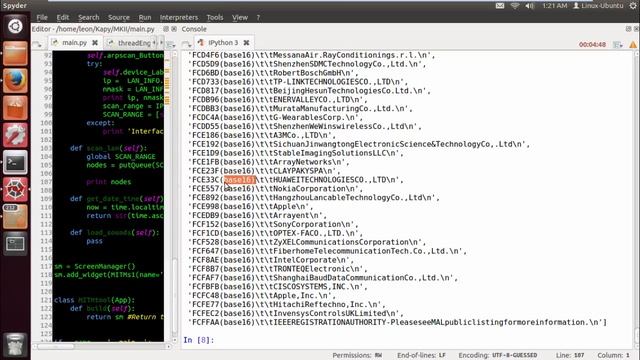Screen dimensions: 640x360
Task: Launch Firefox from the dock
Action: click(x=15, y=80)
